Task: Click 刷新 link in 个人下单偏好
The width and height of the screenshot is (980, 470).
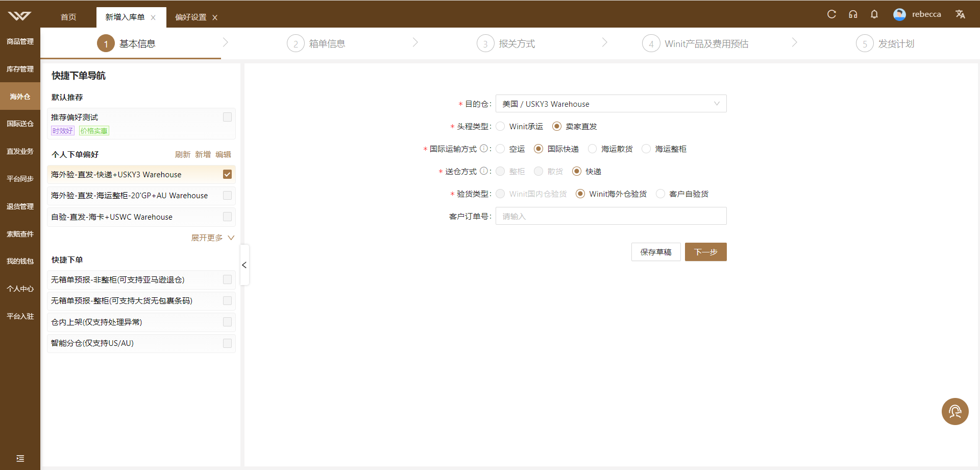Action: point(182,154)
